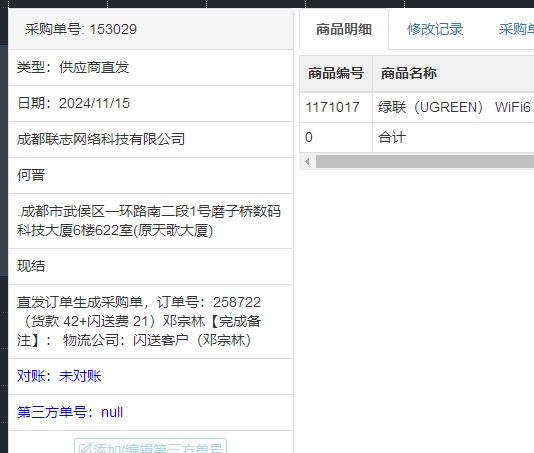Click the 日期: 2024/11/15 row
This screenshot has height=453, width=534.
150,104
